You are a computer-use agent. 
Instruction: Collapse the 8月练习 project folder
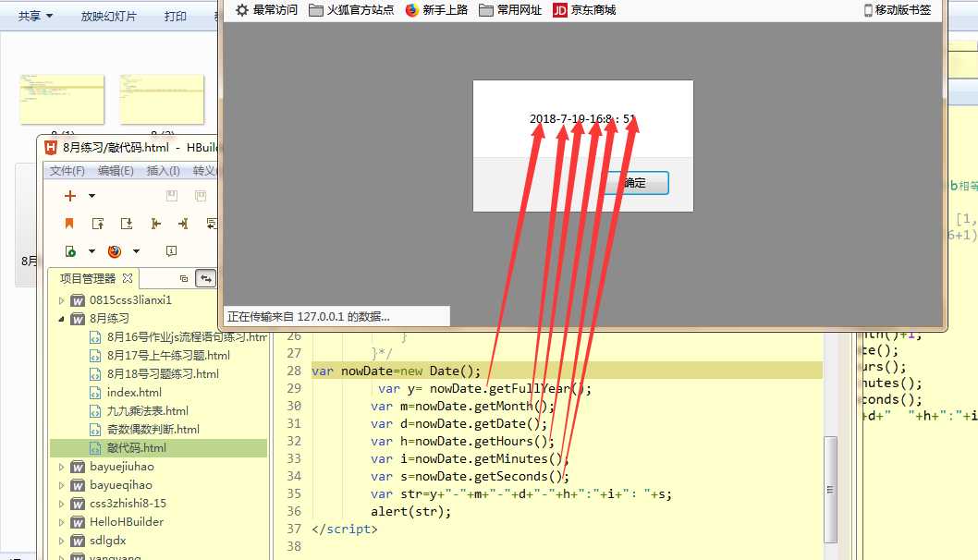pyautogui.click(x=61, y=319)
